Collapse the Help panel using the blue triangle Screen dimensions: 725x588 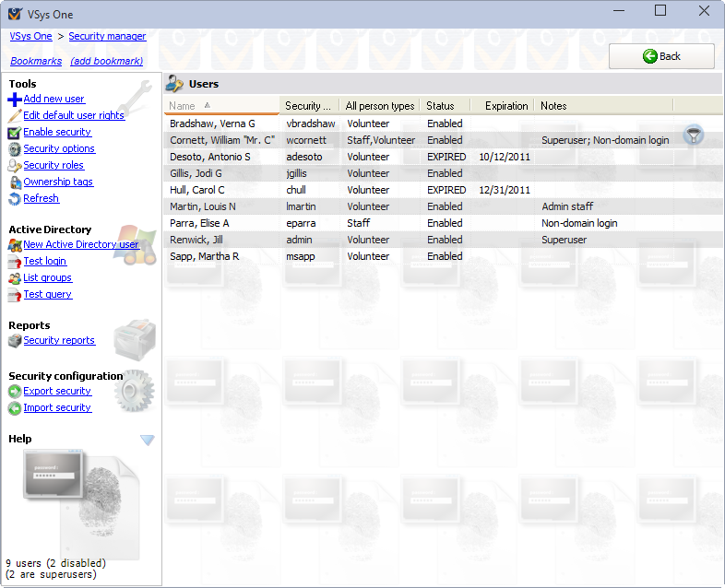(147, 441)
